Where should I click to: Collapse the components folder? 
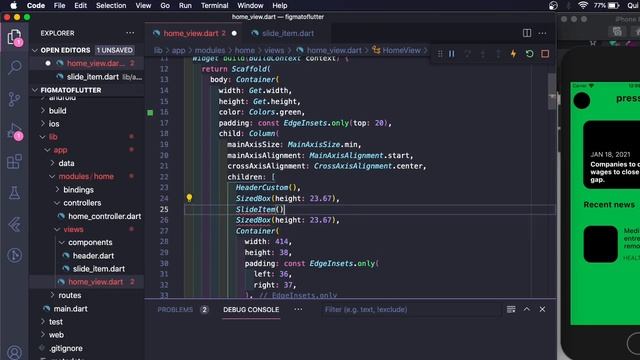(x=62, y=242)
